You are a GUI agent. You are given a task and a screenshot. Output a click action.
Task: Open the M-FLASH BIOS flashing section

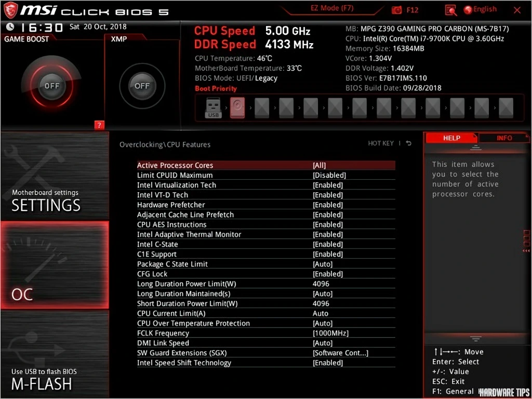[55, 354]
